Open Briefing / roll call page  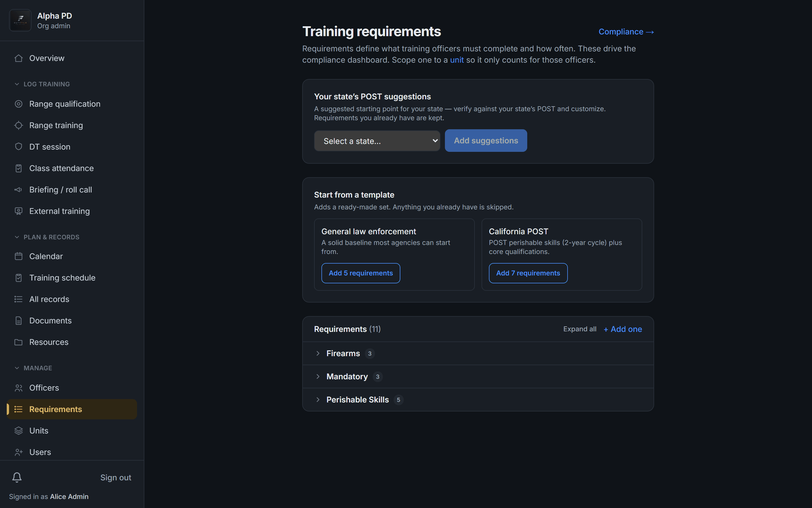(x=72, y=190)
